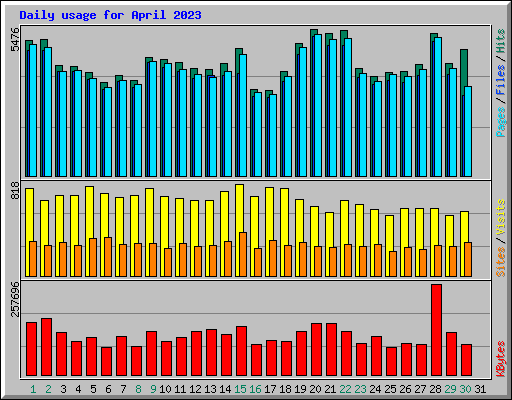The width and height of the screenshot is (512, 400).
Task: Click the cyan Pages bar for day 10
Action: (168, 120)
